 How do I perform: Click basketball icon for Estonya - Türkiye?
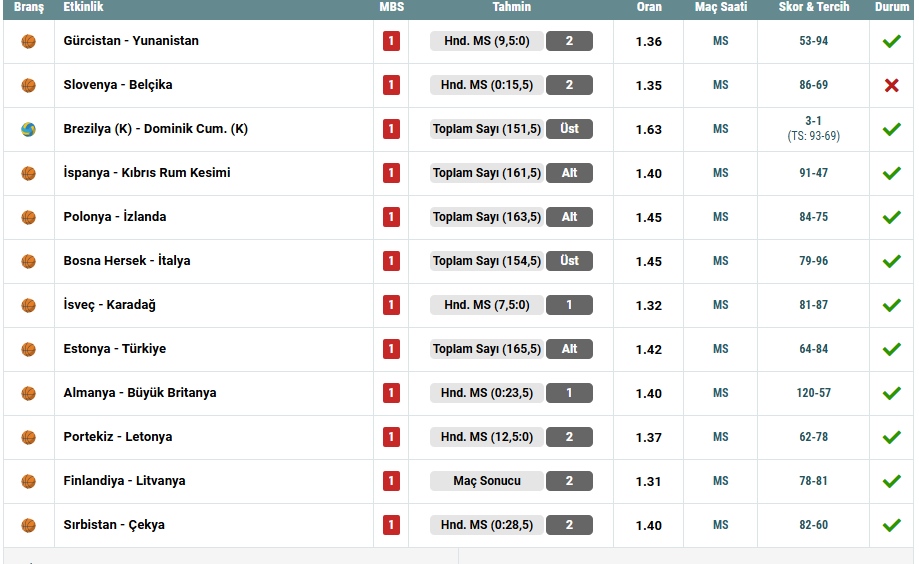click(x=28, y=349)
